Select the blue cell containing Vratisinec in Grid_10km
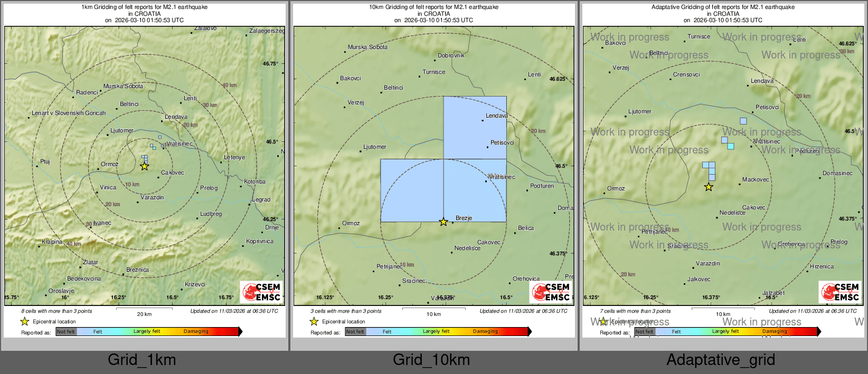868x374 pixels. (x=475, y=190)
